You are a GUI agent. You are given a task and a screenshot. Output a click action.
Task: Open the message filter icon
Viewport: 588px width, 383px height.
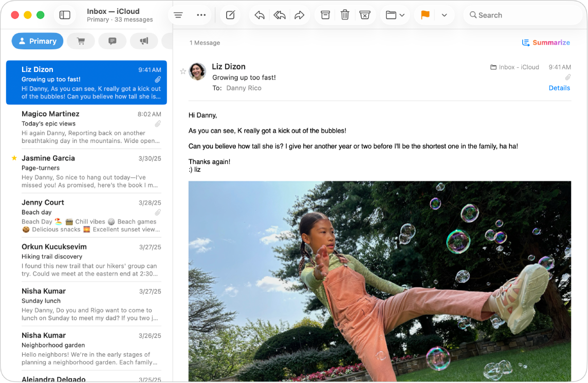click(178, 15)
